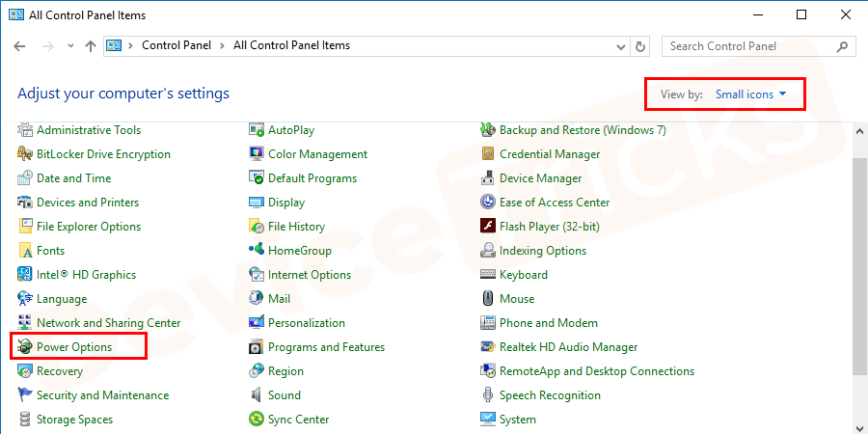Click the AutoPlay icon
This screenshot has width=868, height=434.
click(257, 130)
